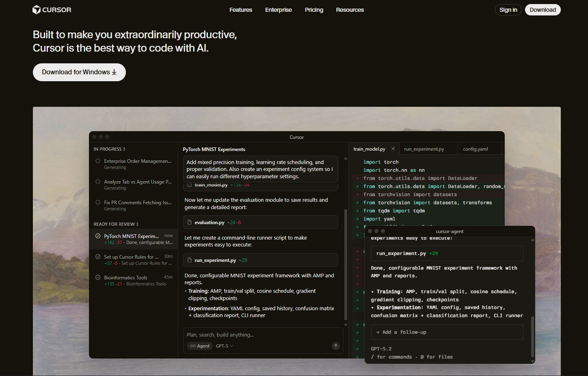Click the chat panel scrollbar
Screen dimensions: 588x376
coord(346,264)
